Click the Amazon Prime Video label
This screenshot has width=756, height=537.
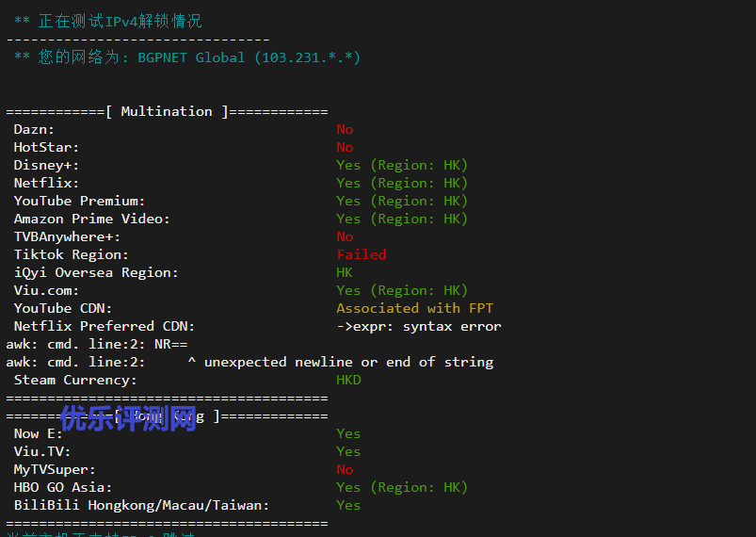coord(91,219)
